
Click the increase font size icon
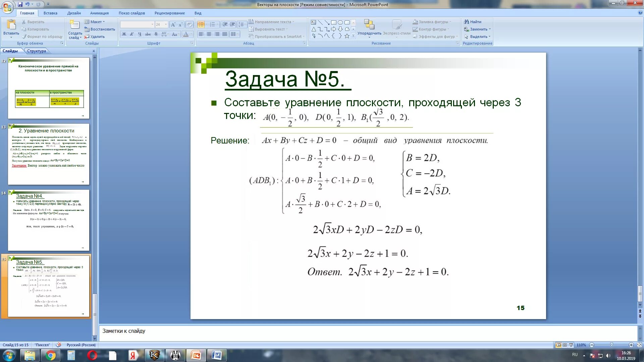click(173, 25)
